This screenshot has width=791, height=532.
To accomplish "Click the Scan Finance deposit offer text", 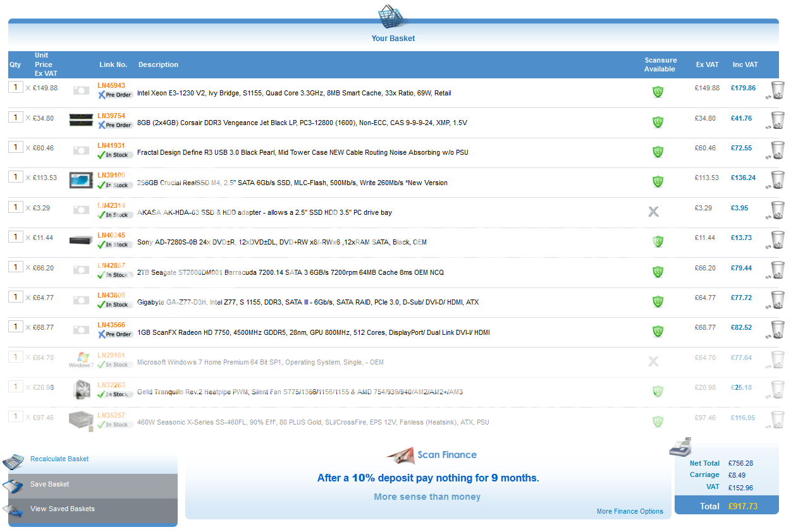I will coord(428,478).
